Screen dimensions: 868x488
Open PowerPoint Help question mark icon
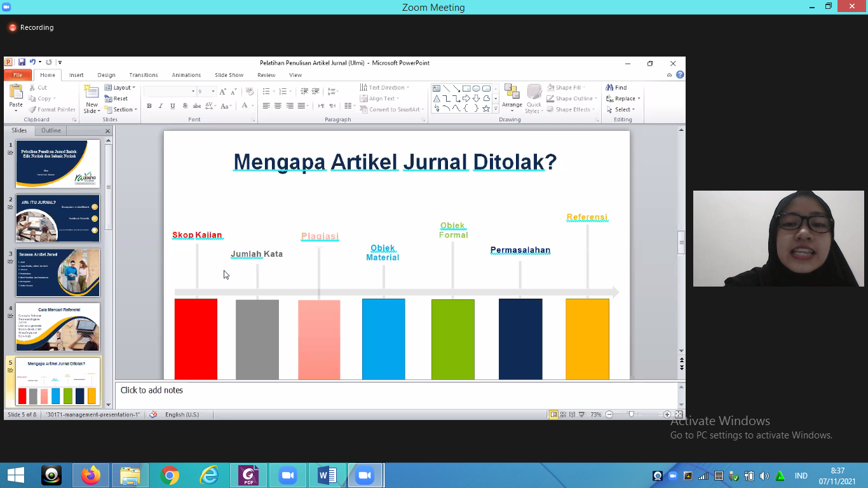click(x=680, y=75)
